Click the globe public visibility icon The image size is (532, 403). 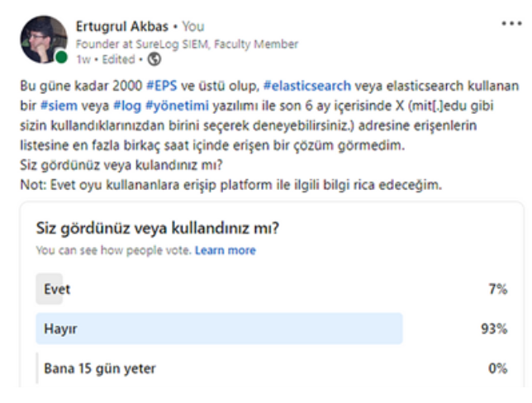(x=154, y=59)
